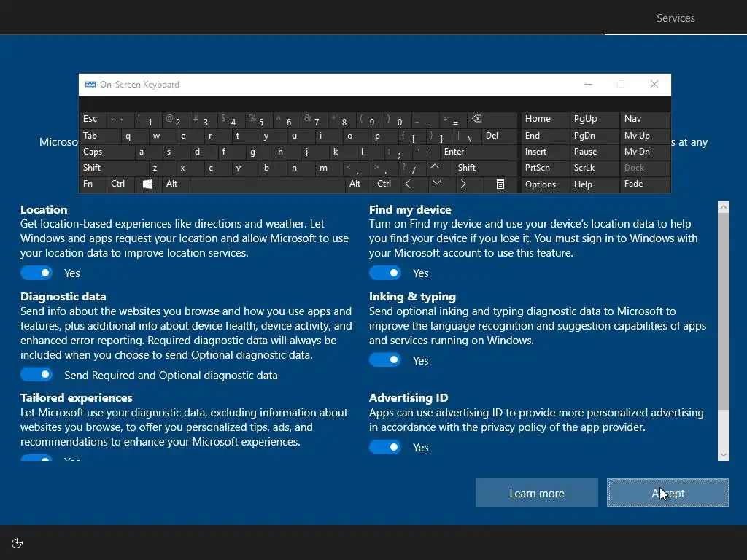Toggle the ScrLk key
747x560 pixels.
click(594, 168)
